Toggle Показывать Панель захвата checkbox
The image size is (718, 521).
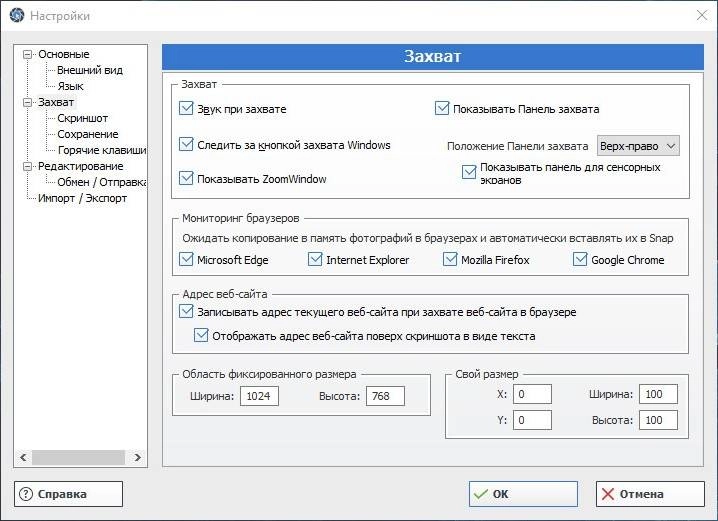[442, 109]
